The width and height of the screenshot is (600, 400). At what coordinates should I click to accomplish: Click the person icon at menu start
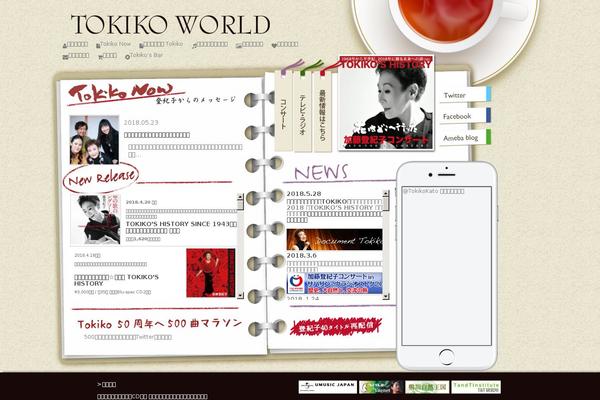pos(65,46)
